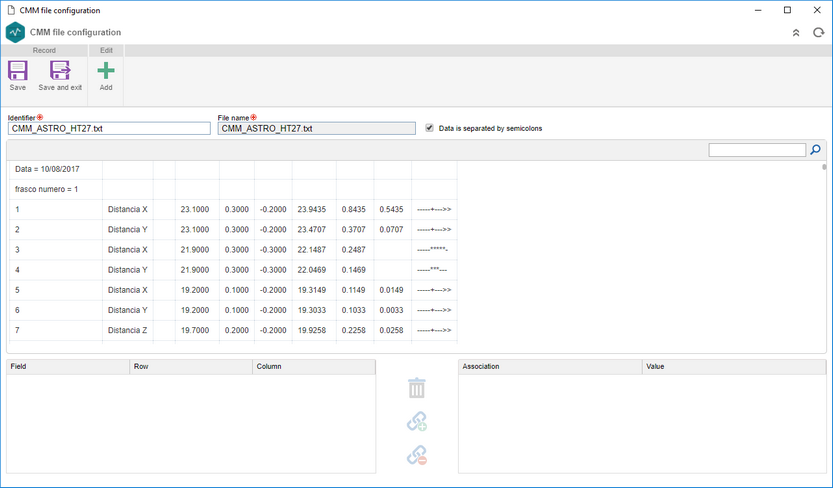Click the value 0.8435
The width and height of the screenshot is (833, 488).
pyautogui.click(x=354, y=209)
